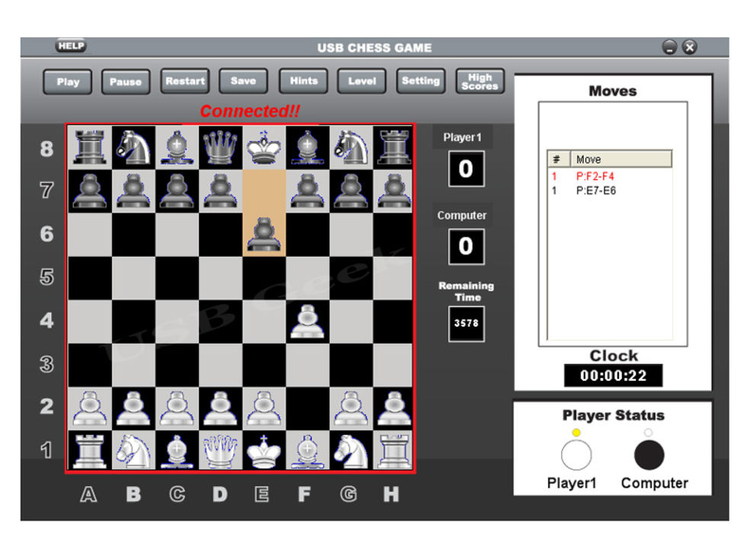Click the highlighted empty E7 square

(264, 191)
